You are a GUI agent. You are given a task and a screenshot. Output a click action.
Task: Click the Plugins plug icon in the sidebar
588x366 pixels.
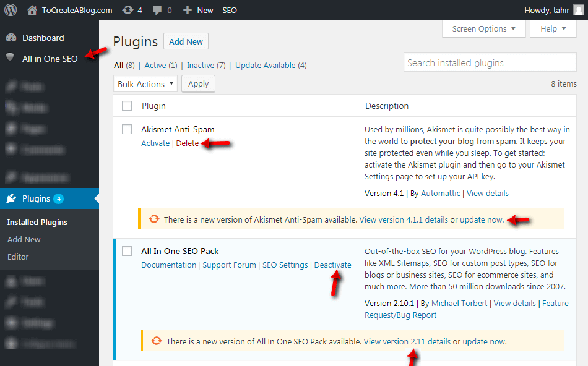coord(11,198)
